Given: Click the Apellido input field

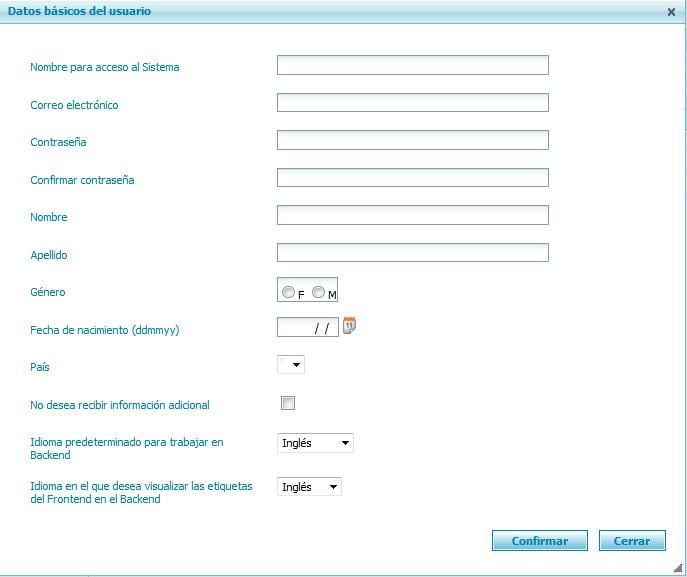Looking at the screenshot, I should [x=412, y=253].
